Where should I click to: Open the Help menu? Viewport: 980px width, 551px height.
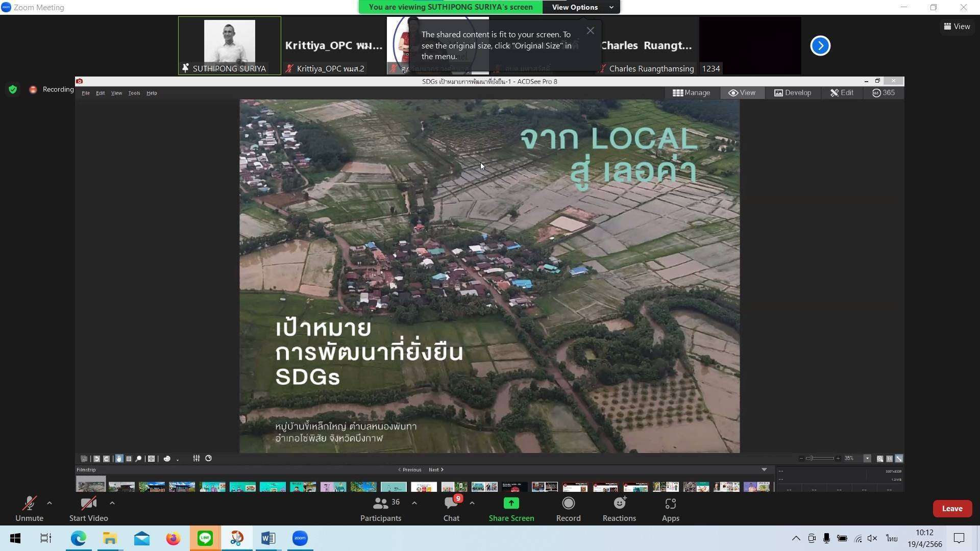152,93
